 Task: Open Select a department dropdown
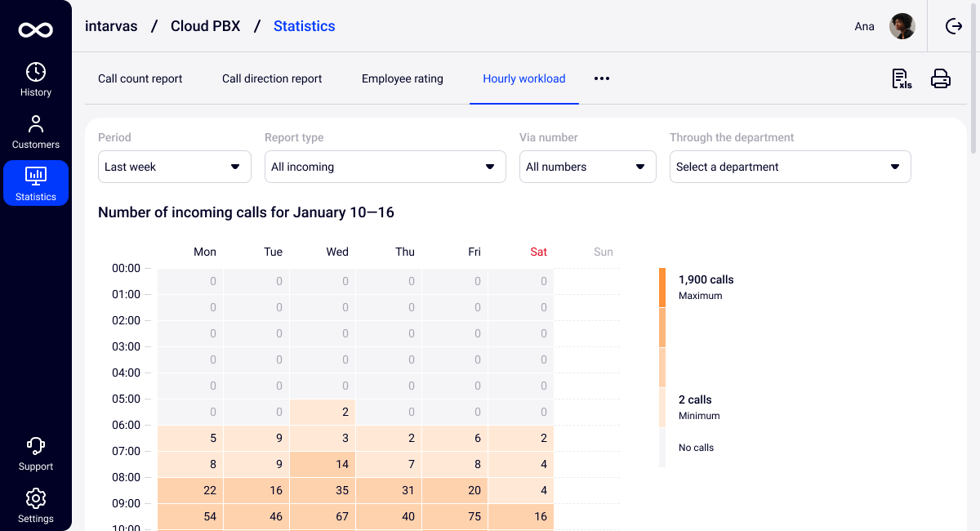point(790,167)
